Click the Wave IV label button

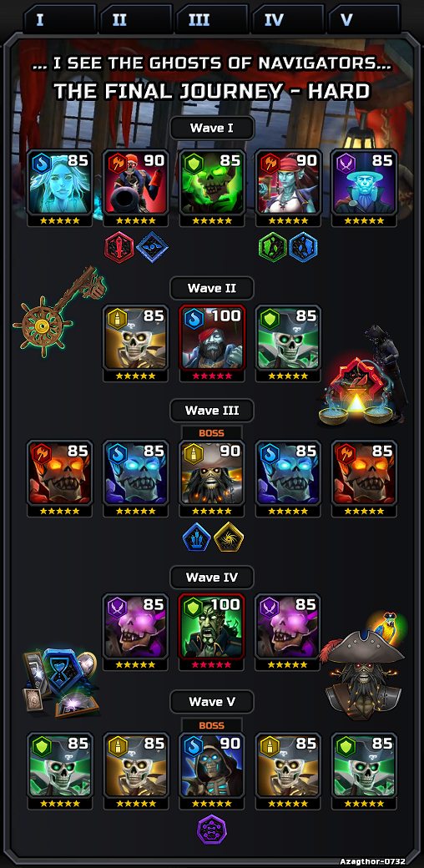(212, 578)
